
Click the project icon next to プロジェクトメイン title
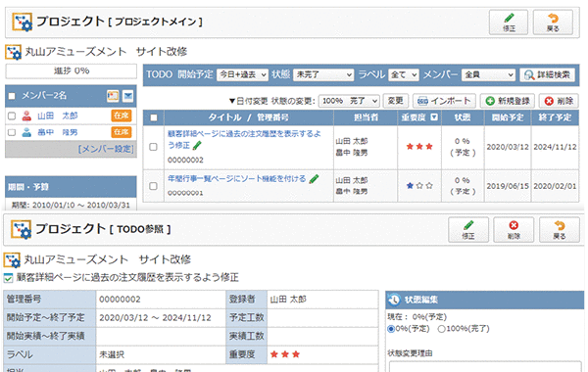(23, 22)
